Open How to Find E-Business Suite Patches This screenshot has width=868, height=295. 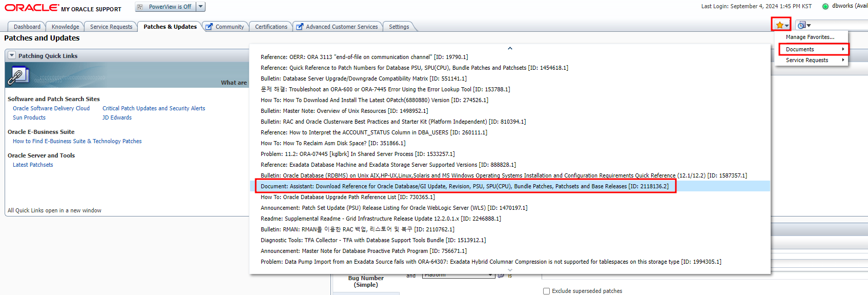[x=77, y=141]
